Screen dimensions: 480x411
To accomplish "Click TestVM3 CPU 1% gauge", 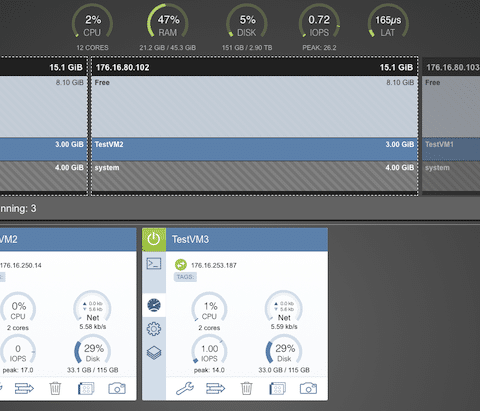I will [209, 308].
